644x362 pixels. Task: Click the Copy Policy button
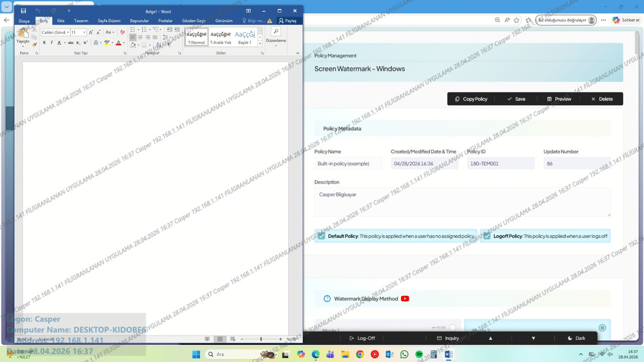(x=471, y=99)
